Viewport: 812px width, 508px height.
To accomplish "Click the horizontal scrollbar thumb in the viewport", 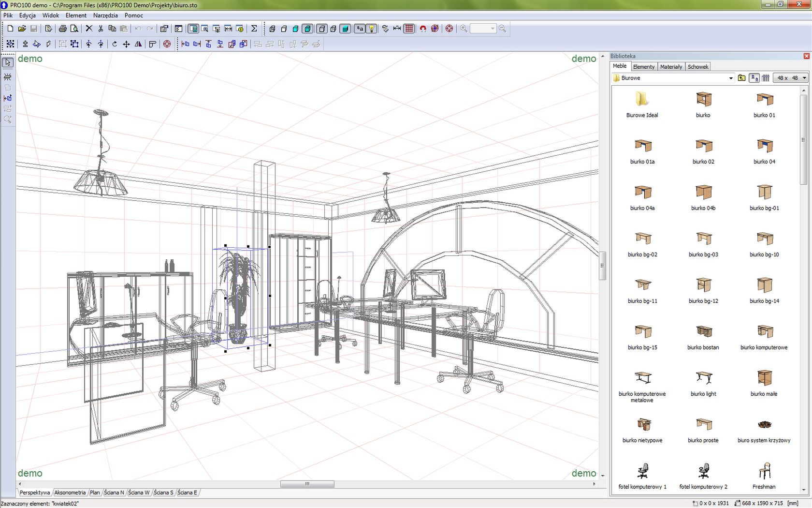I will point(307,484).
